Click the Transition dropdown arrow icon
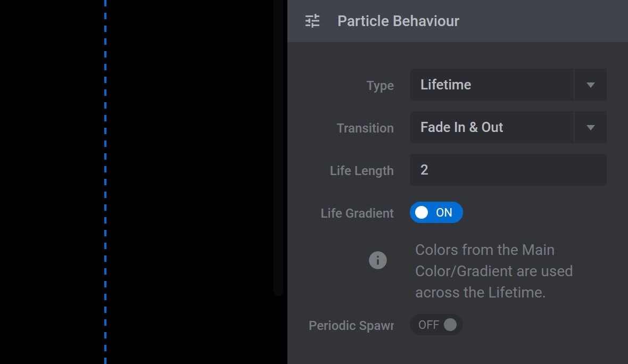Screen dimensions: 628x364 tap(590, 127)
